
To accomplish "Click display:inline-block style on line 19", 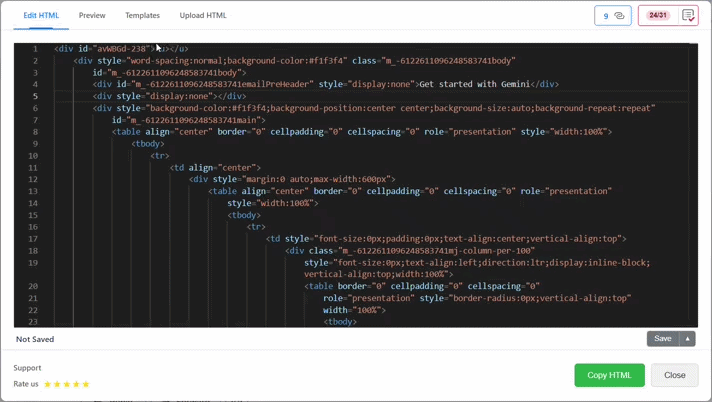I will pyautogui.click(x=597, y=263).
